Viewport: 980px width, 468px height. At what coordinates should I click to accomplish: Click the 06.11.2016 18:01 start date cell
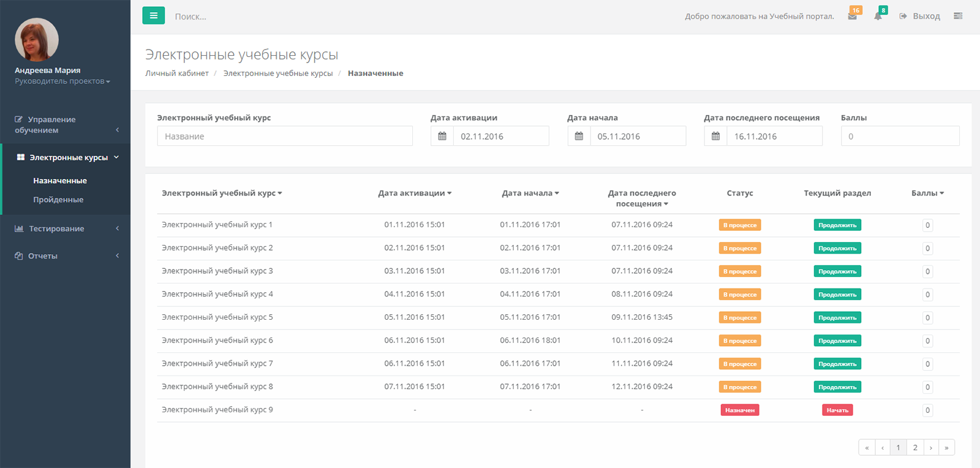coord(530,341)
